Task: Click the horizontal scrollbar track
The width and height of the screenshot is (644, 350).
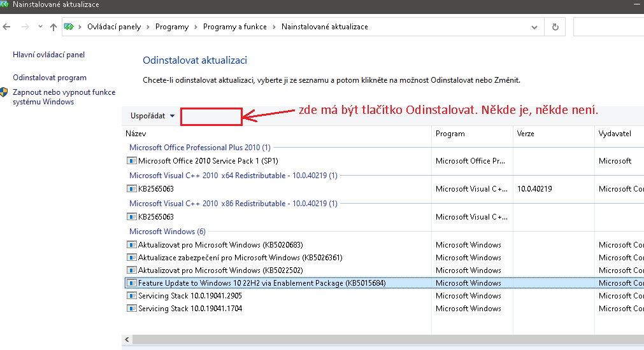Action: pyautogui.click(x=388, y=339)
